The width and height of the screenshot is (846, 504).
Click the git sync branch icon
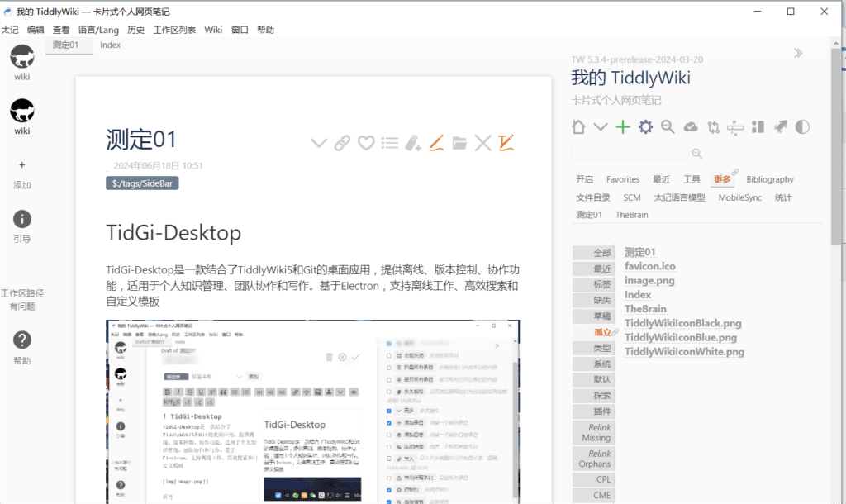click(x=713, y=126)
